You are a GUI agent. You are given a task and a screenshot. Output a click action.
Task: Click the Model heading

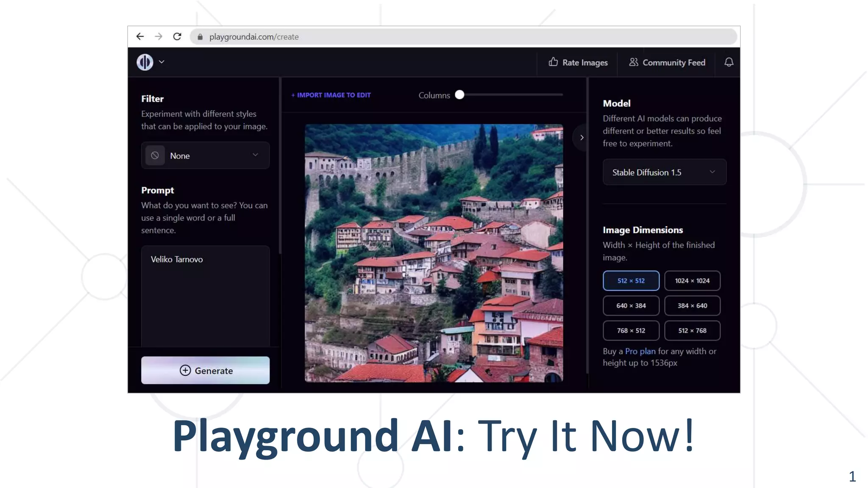(x=617, y=103)
